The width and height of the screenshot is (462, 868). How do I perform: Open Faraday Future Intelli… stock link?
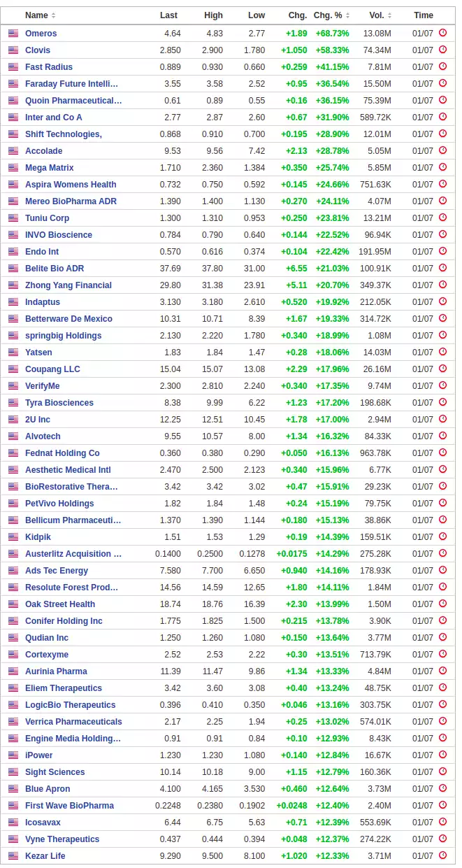[71, 84]
